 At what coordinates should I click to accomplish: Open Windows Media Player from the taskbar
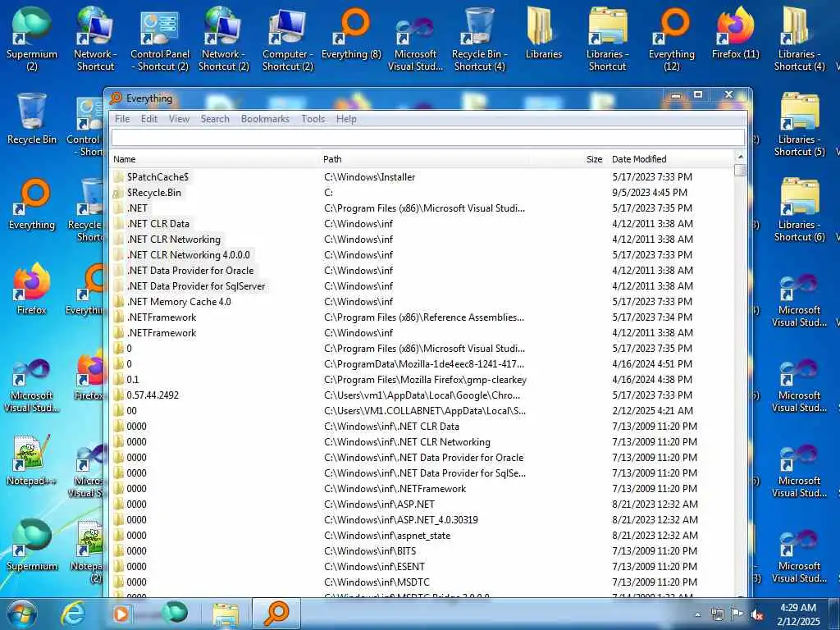tap(121, 614)
